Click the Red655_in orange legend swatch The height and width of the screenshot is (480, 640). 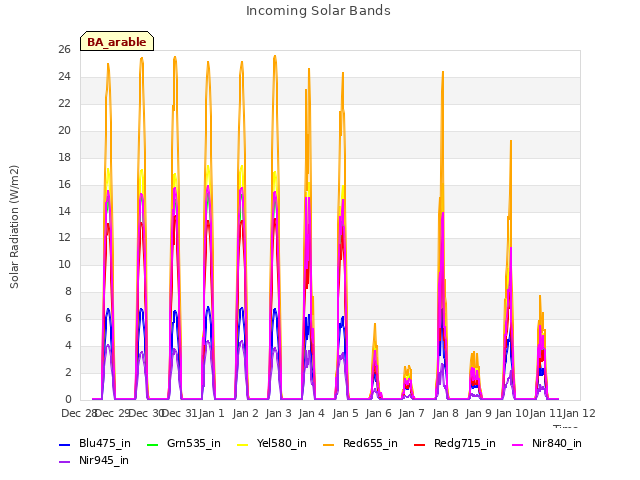click(329, 445)
